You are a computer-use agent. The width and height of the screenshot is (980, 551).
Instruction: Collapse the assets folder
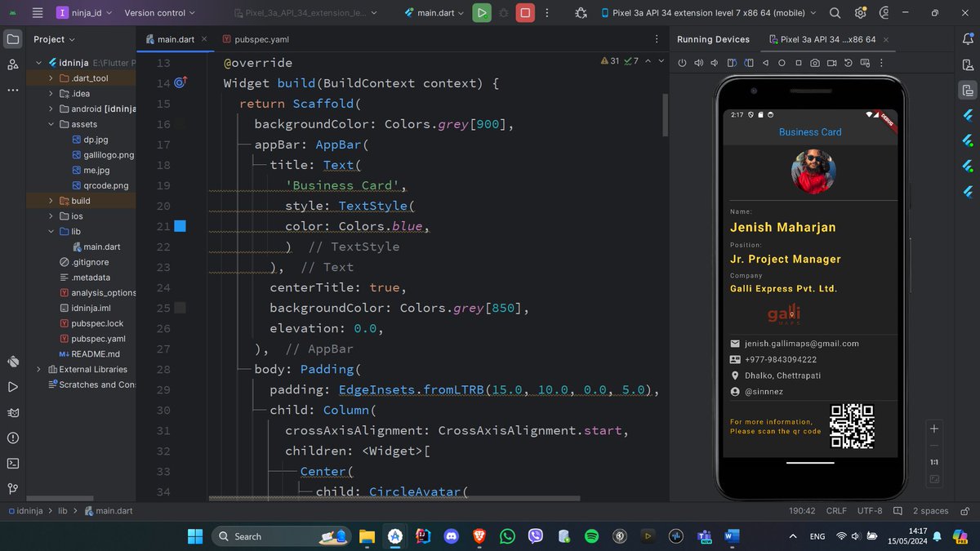pos(51,124)
